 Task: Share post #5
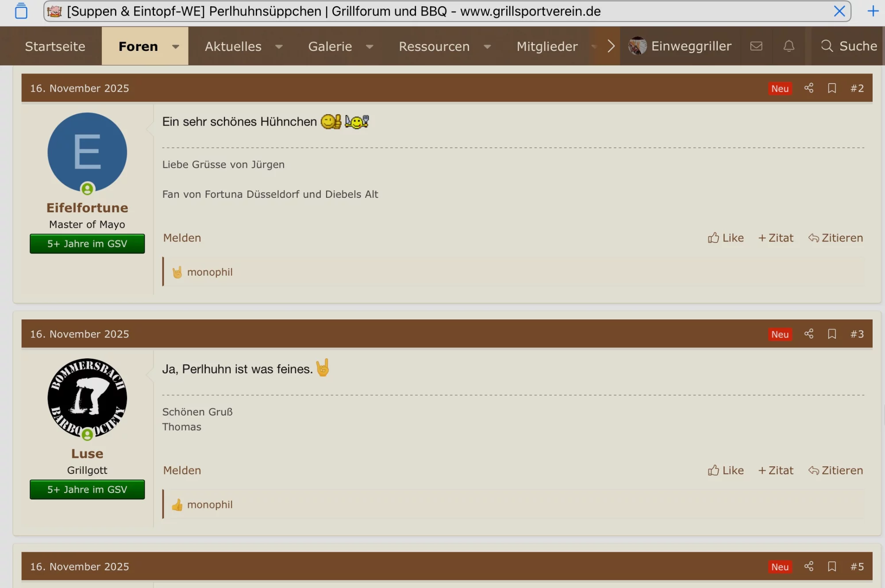pos(809,566)
